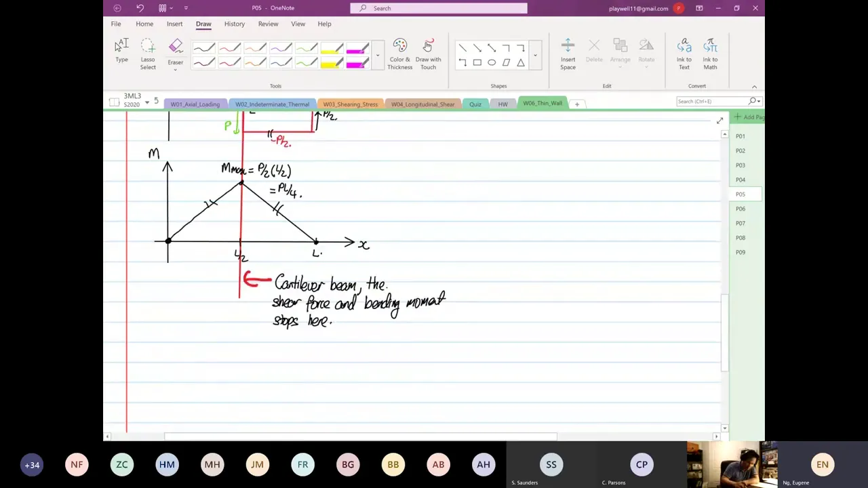
Task: Open page P01 in page list
Action: point(741,136)
